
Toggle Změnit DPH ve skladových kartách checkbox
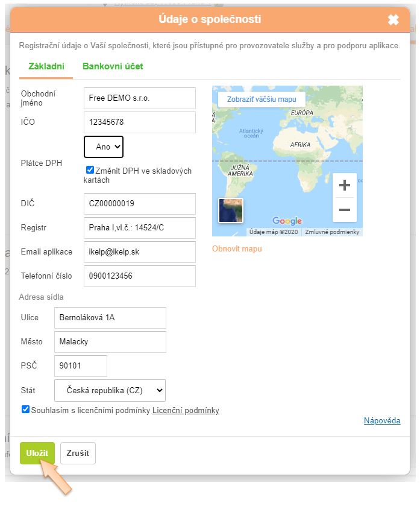pos(90,170)
